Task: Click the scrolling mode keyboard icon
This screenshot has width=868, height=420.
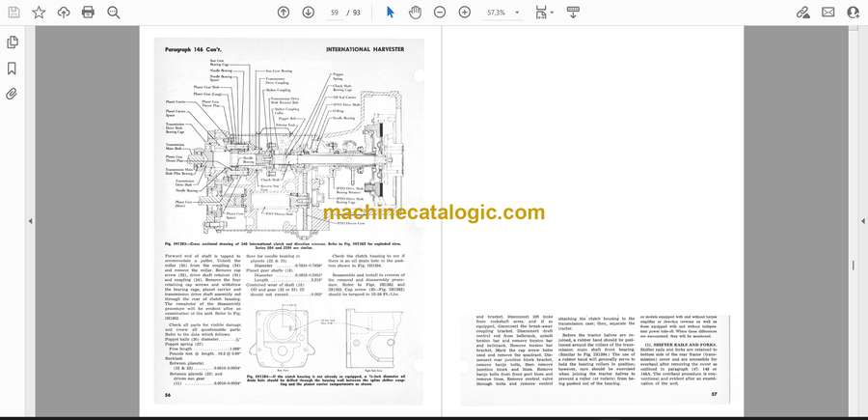Action: pyautogui.click(x=573, y=13)
